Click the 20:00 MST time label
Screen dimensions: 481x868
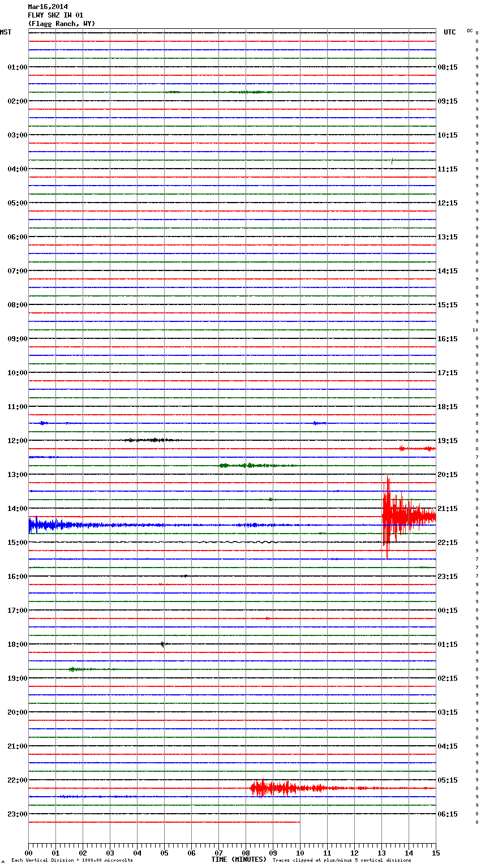click(x=18, y=712)
